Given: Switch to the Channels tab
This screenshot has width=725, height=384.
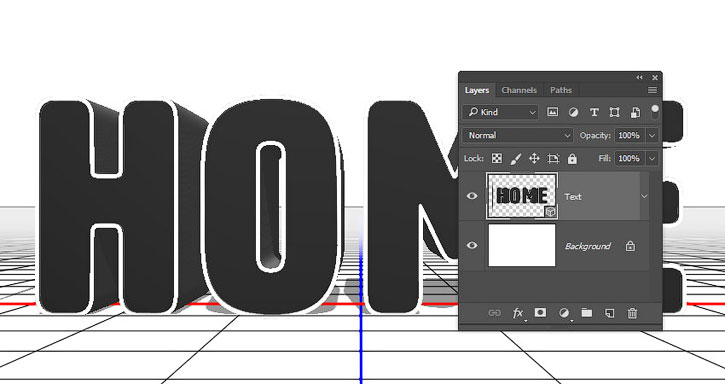Looking at the screenshot, I should (x=519, y=90).
